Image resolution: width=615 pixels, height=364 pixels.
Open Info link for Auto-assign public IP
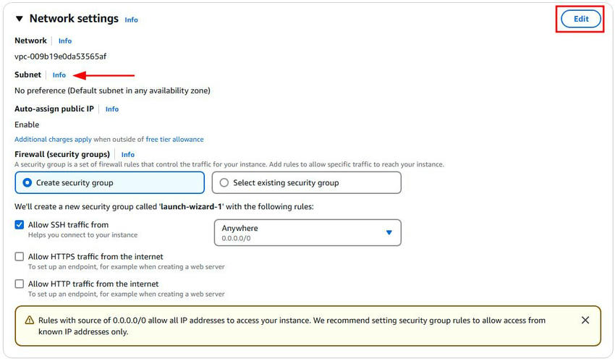[112, 109]
